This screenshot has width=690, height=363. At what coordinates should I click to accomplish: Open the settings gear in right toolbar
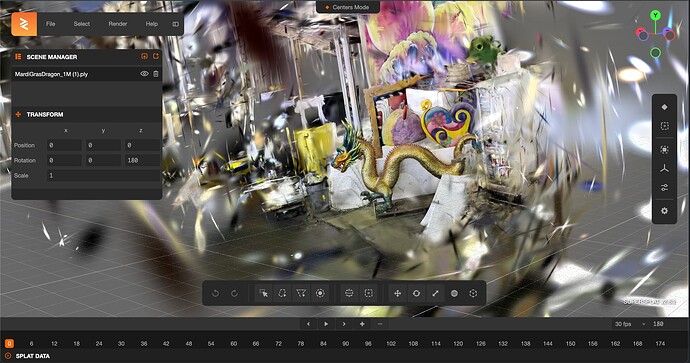tap(664, 211)
